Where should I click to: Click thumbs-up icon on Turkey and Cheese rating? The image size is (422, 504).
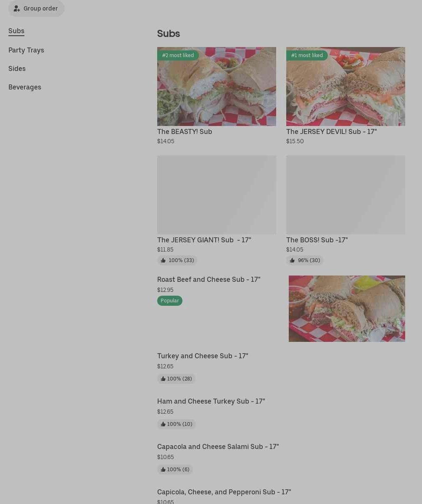point(163,379)
